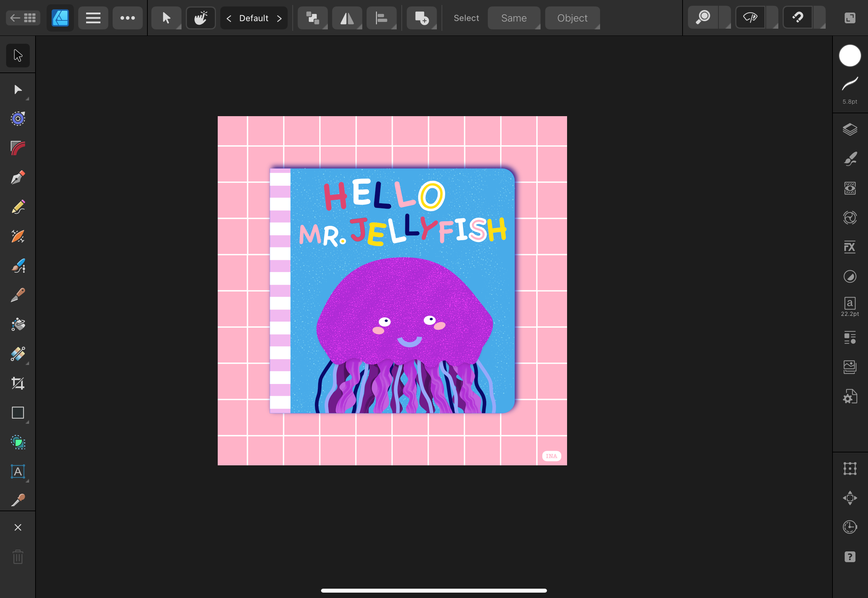Viewport: 868px width, 598px height.
Task: Open the Adjustments circle panel
Action: point(850,276)
